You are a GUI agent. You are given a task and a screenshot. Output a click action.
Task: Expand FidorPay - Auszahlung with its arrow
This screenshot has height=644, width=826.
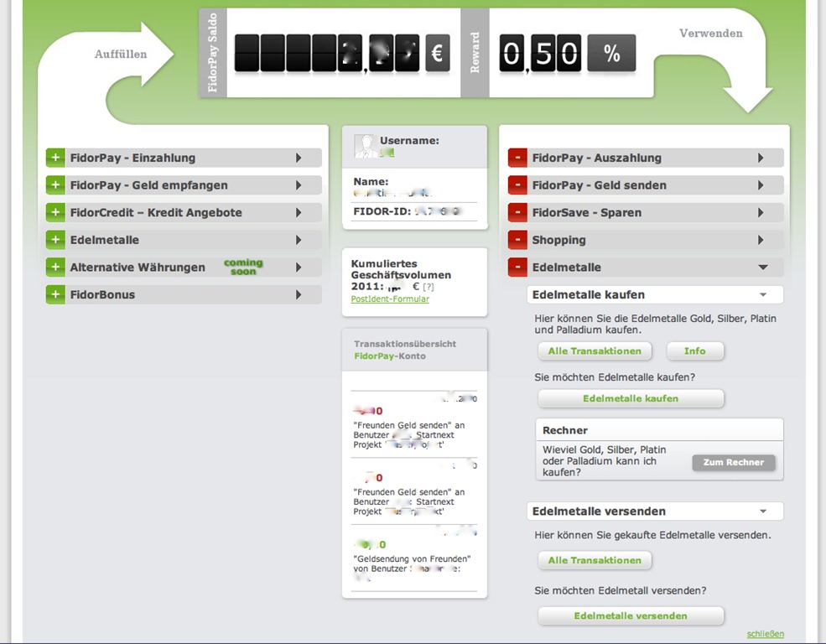click(x=761, y=158)
